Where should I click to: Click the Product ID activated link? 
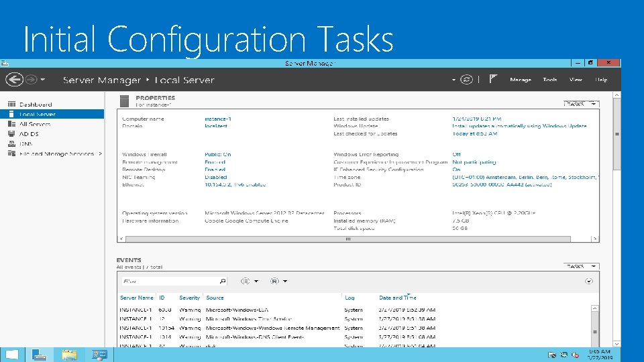(502, 185)
